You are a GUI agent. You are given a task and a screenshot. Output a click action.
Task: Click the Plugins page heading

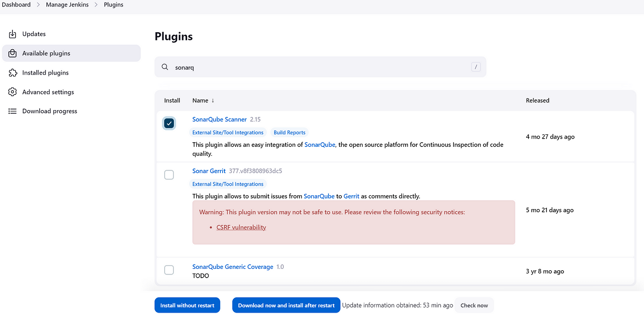(173, 36)
